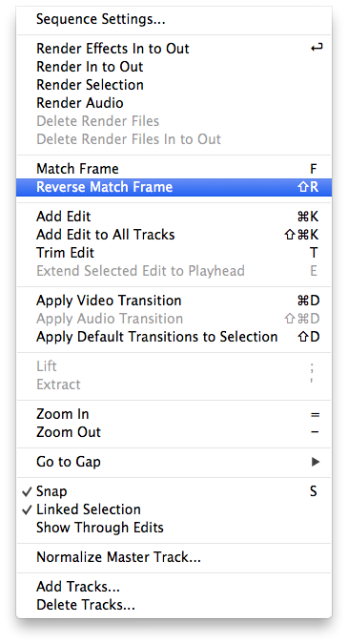Disable Linked Selection option

pos(174,509)
